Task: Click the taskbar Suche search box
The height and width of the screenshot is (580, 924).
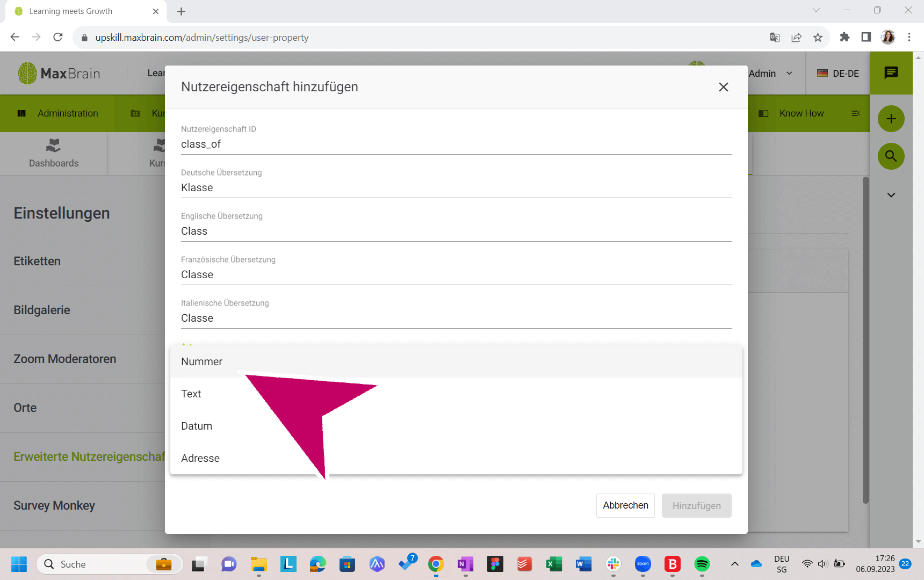Action: coord(110,564)
